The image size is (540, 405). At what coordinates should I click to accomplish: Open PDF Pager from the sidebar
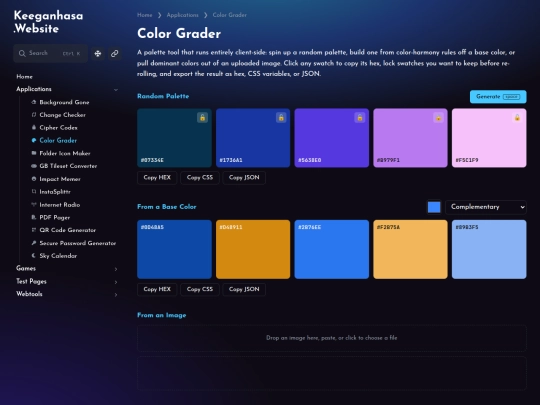[54, 218]
